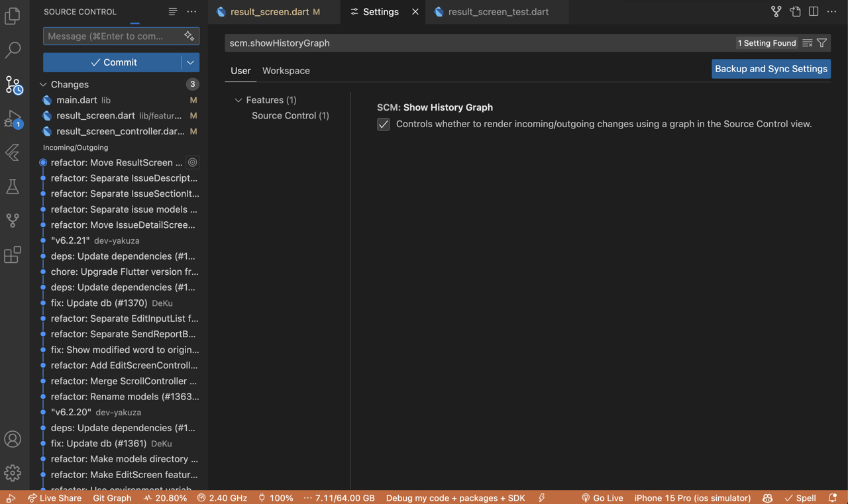This screenshot has height=504, width=848.
Task: Open result_screen.dart in Changes list
Action: pyautogui.click(x=120, y=115)
